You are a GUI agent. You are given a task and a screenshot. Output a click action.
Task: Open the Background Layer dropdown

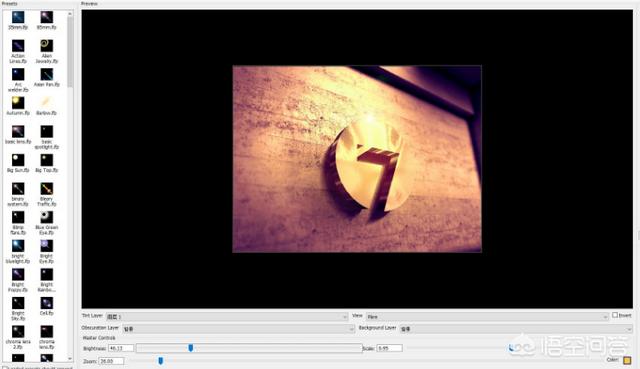point(516,329)
